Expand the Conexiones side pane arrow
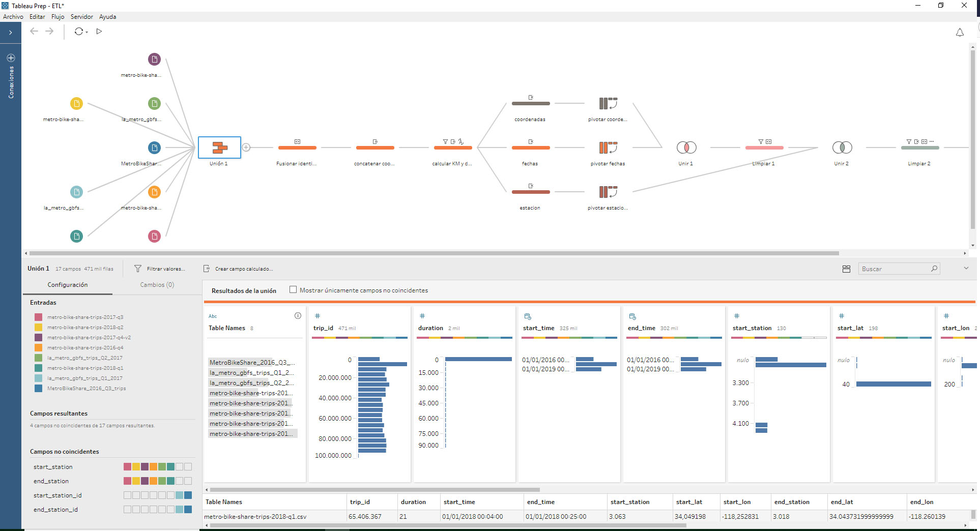This screenshot has height=531, width=980. pos(10,33)
